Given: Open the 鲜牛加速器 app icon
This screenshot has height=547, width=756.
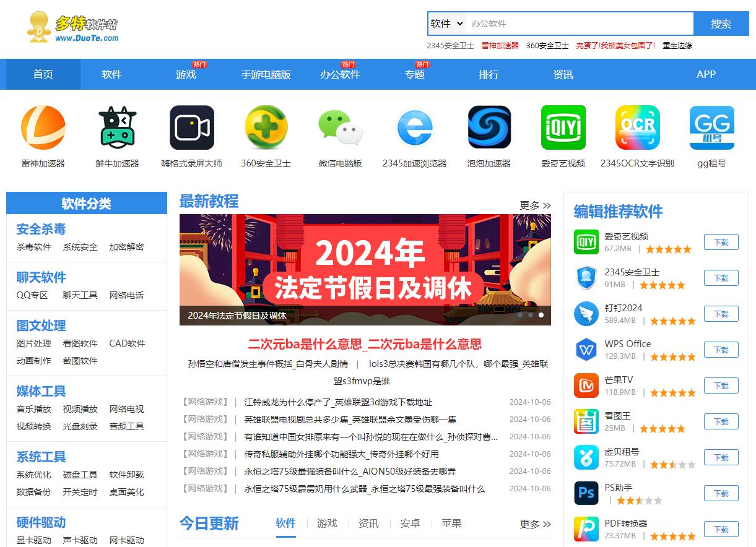Looking at the screenshot, I should pos(118,127).
